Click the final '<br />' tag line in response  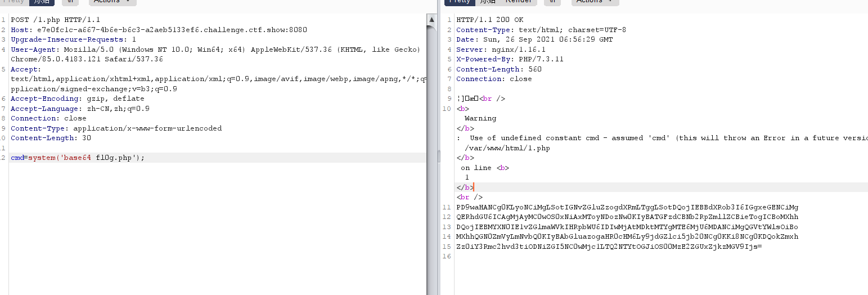click(x=469, y=197)
